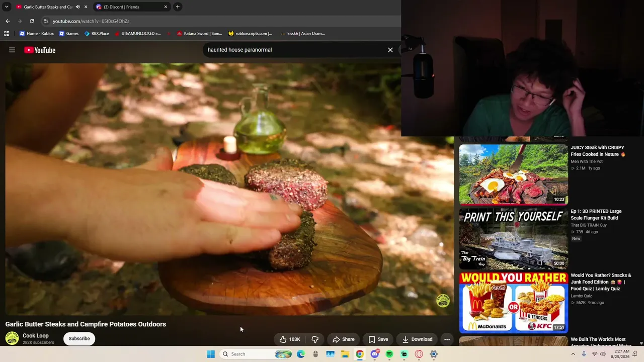Open the clock showing 2:27 AM
The width and height of the screenshot is (644, 362).
(x=620, y=354)
